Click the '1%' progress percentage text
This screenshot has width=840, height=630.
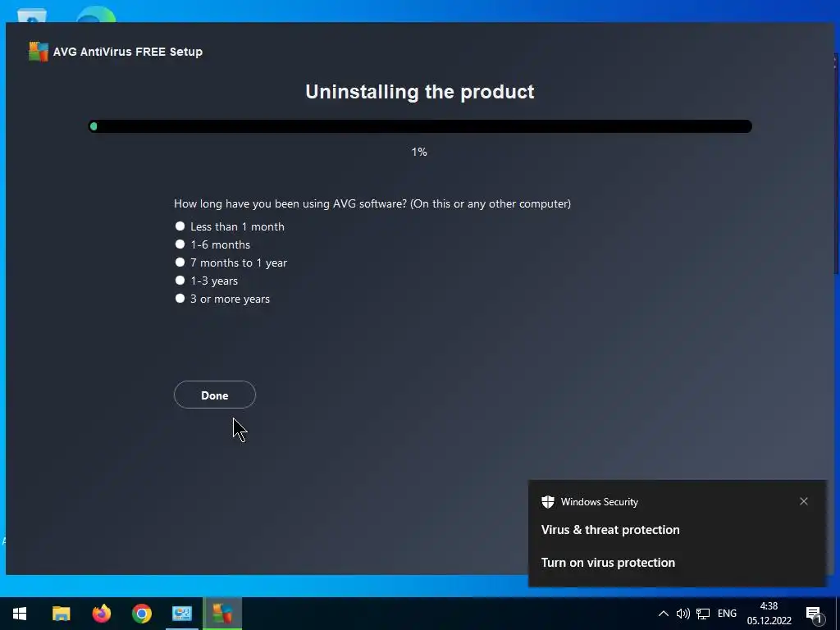tap(419, 152)
